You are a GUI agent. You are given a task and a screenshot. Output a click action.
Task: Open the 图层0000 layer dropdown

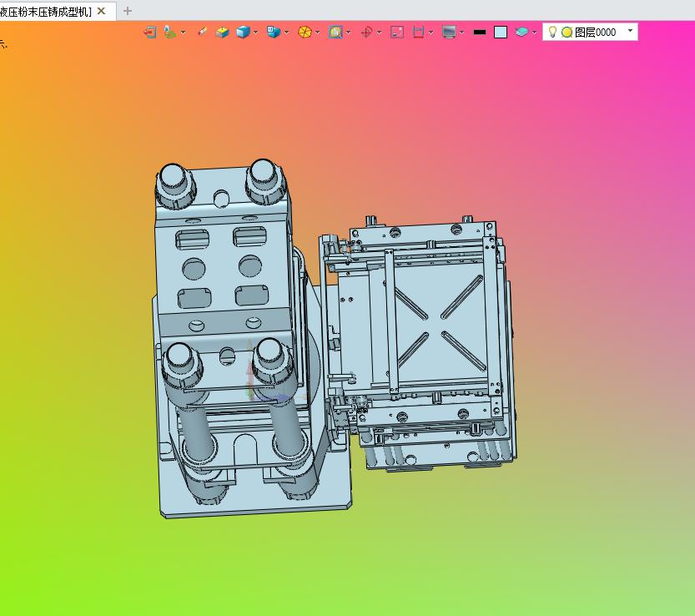[x=630, y=31]
